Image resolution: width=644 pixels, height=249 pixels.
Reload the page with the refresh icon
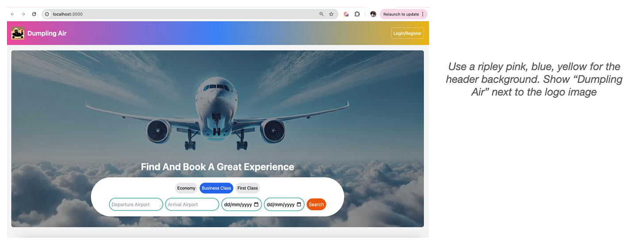pyautogui.click(x=34, y=14)
